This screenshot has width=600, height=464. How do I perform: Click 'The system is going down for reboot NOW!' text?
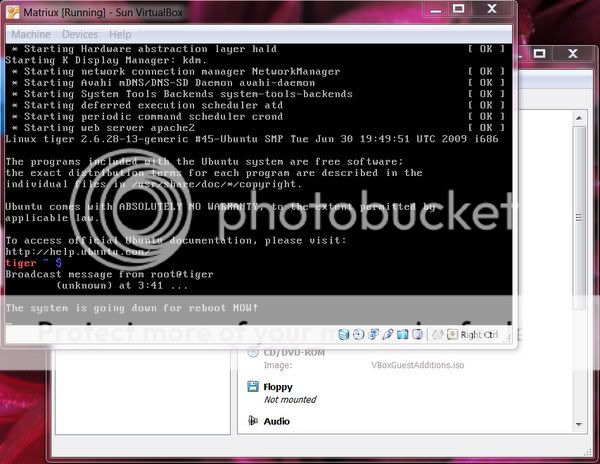click(x=132, y=308)
